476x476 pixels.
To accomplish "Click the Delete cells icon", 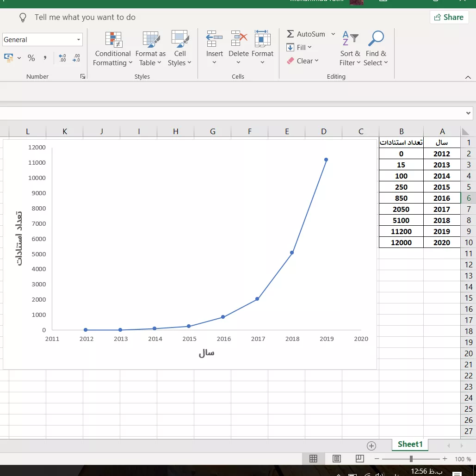I will coord(239,39).
